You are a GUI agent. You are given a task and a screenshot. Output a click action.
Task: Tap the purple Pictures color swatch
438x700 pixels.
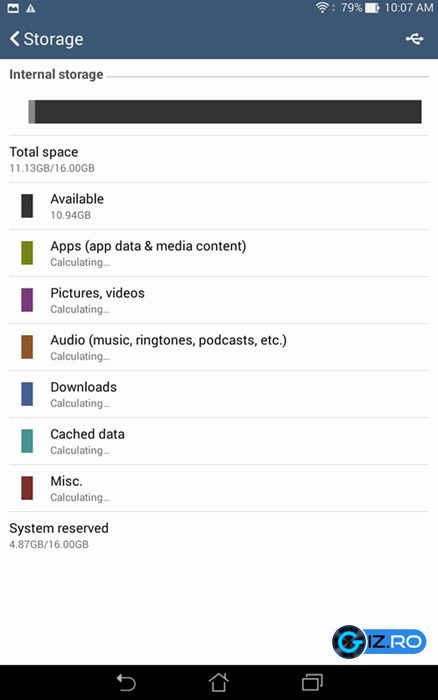coord(27,300)
